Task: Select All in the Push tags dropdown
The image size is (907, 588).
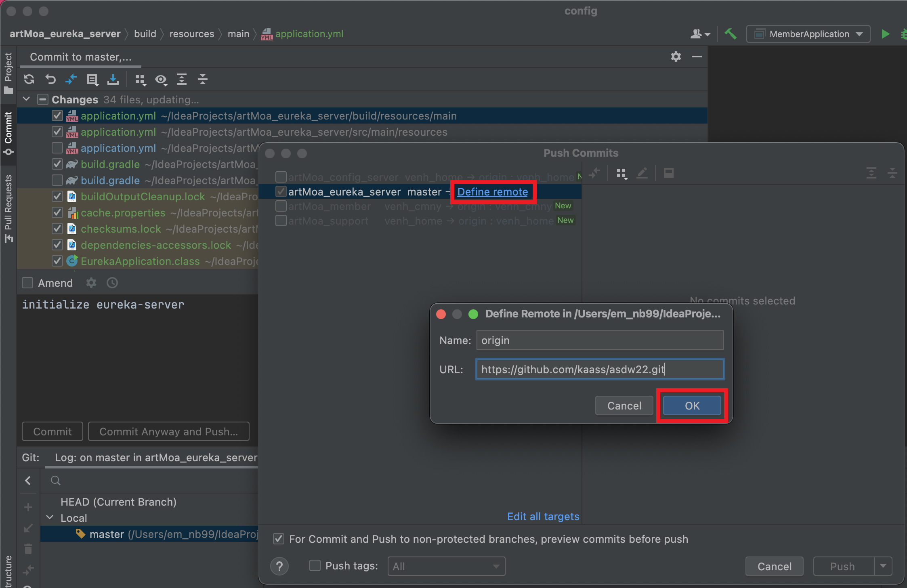Action: pos(446,566)
